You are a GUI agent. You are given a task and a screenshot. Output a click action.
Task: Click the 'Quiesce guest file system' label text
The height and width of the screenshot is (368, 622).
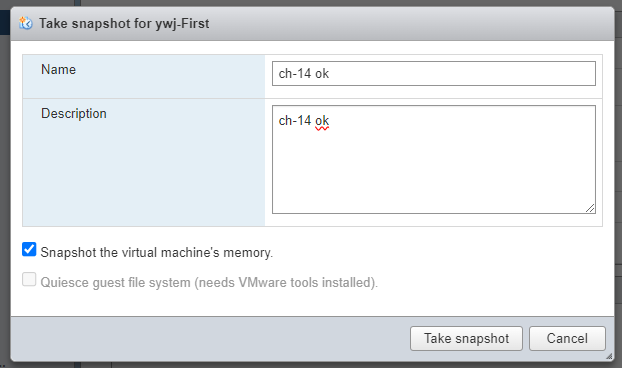pos(209,282)
